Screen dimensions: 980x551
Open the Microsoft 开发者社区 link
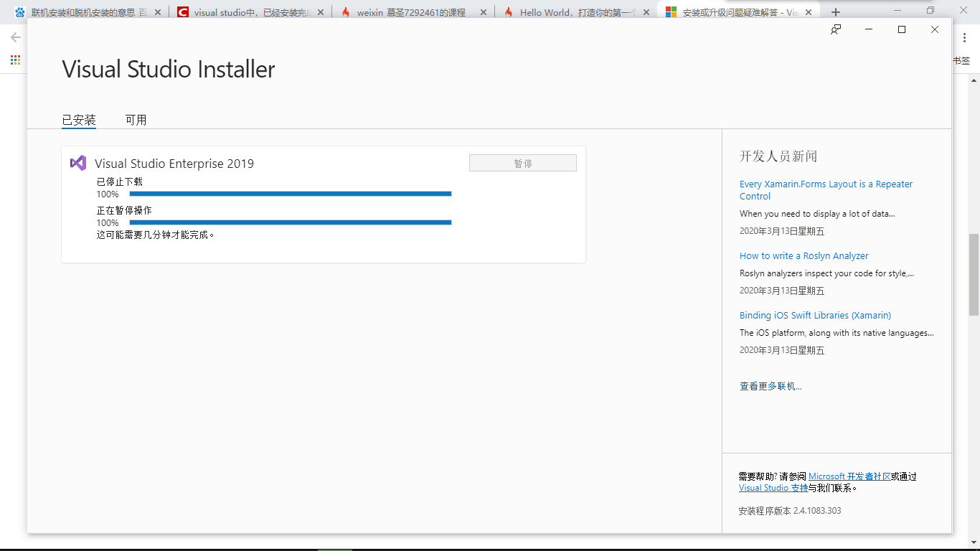849,476
